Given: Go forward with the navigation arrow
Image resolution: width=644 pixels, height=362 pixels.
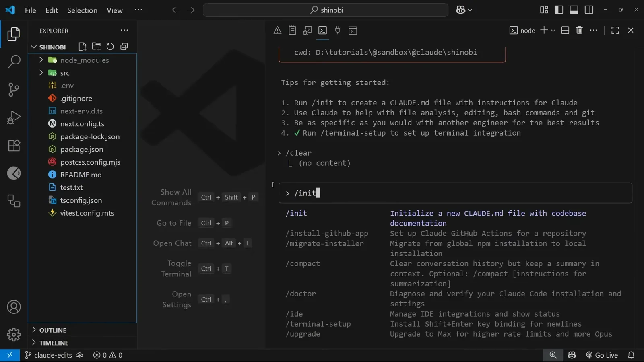Looking at the screenshot, I should click(191, 10).
